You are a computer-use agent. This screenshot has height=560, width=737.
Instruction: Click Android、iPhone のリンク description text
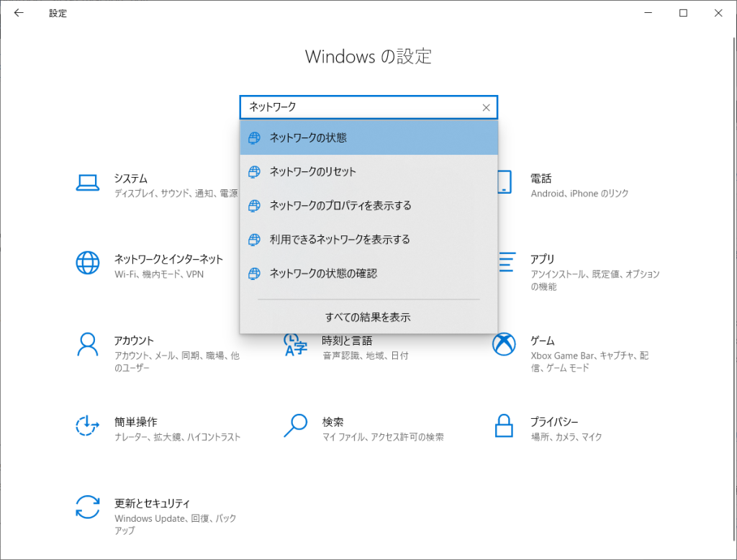point(579,193)
